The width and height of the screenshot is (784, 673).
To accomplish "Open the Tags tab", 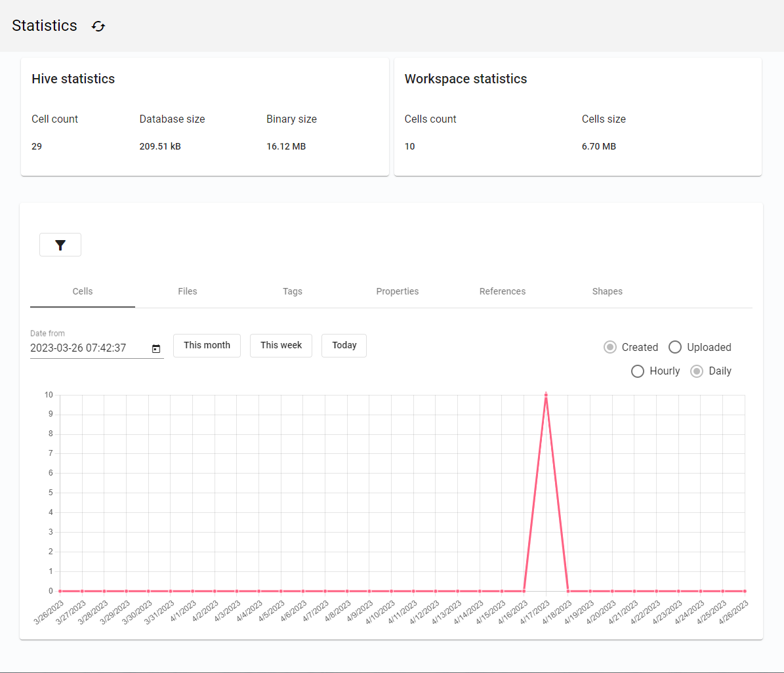I will coord(293,291).
